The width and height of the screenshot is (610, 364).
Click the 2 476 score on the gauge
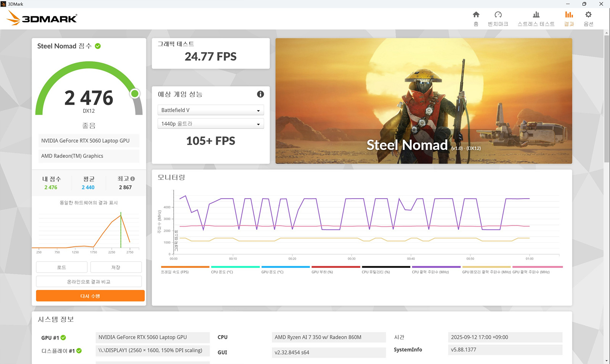coord(89,98)
